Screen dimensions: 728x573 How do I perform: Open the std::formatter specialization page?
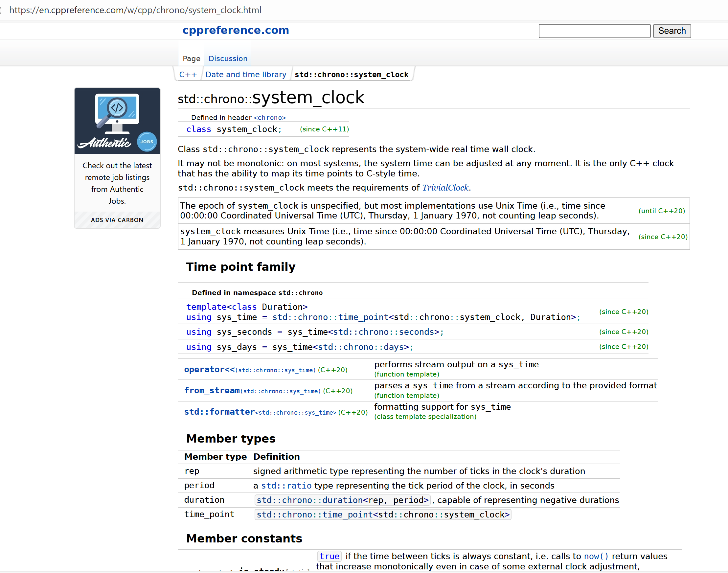[x=219, y=412]
